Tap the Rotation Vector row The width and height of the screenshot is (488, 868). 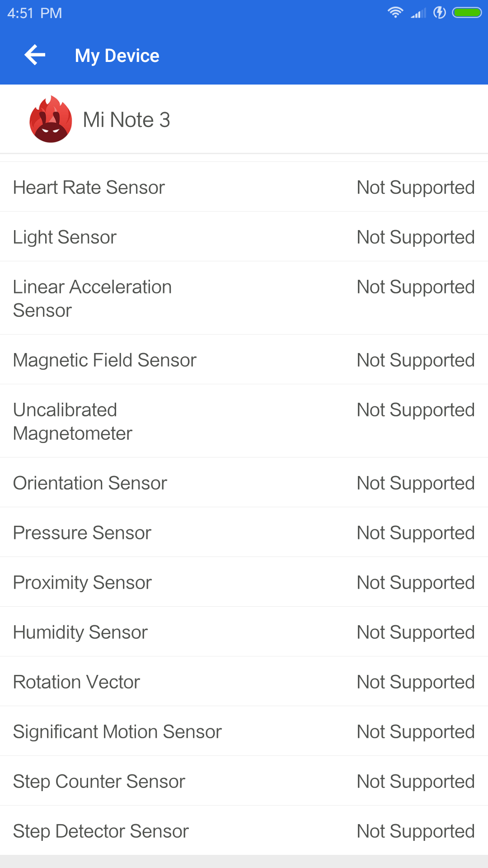tap(244, 682)
